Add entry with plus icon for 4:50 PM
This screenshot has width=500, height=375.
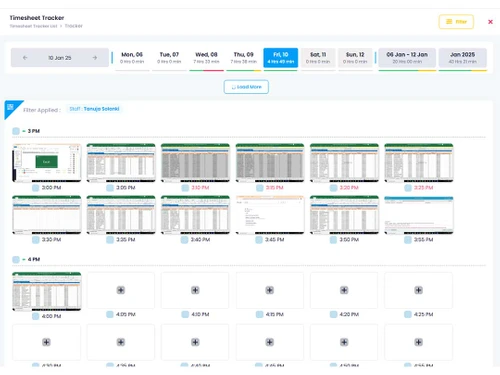click(x=344, y=342)
